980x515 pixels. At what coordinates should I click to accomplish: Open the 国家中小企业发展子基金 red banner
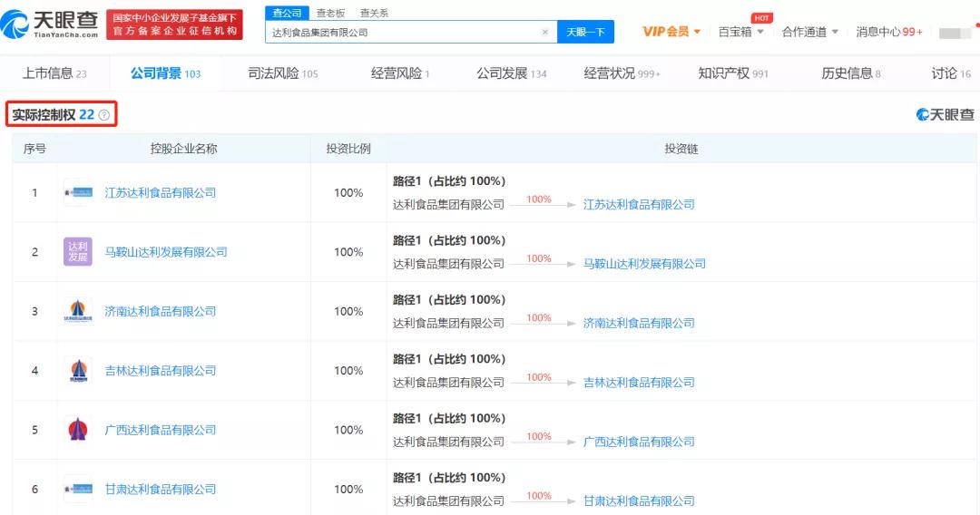[174, 24]
